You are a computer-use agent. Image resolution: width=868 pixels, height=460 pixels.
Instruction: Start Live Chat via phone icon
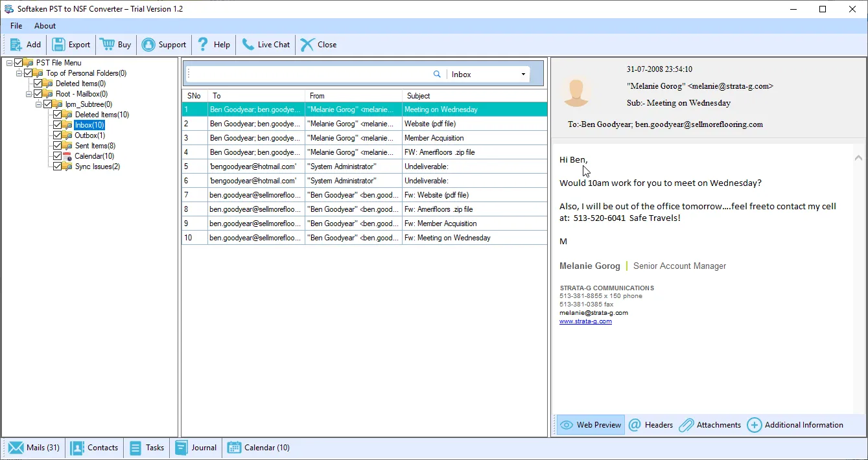click(248, 45)
